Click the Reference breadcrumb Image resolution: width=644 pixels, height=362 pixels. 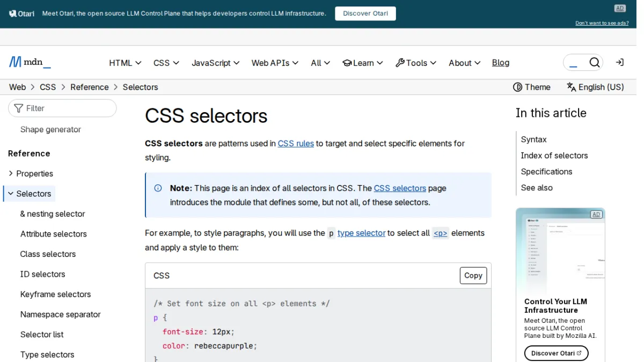click(x=90, y=87)
